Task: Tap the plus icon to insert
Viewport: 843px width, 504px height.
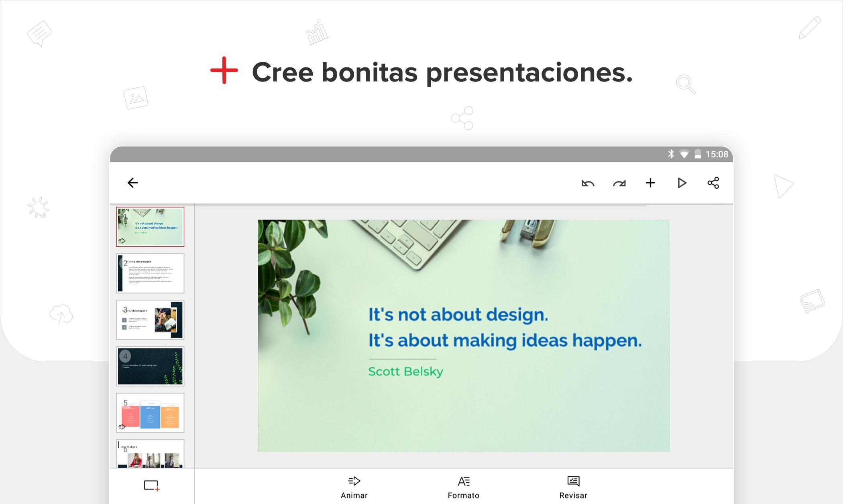Action: point(650,183)
